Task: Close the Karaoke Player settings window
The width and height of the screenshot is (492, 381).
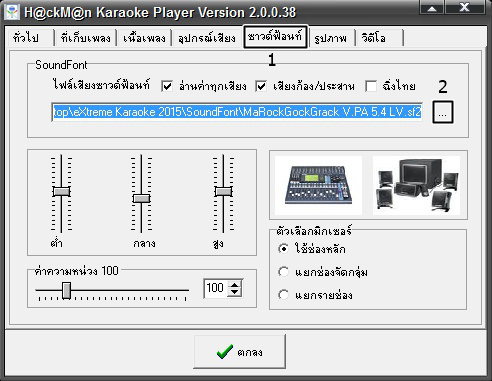Action: click(x=464, y=7)
